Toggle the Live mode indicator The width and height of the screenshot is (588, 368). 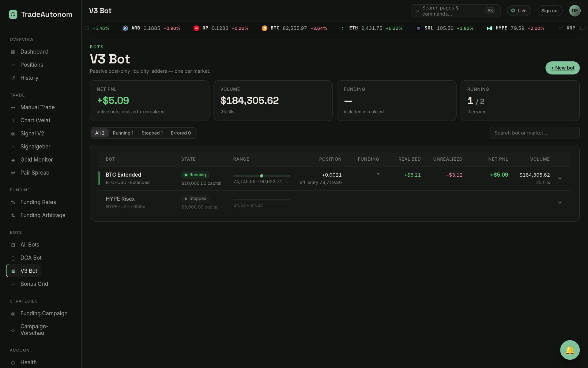pos(519,11)
